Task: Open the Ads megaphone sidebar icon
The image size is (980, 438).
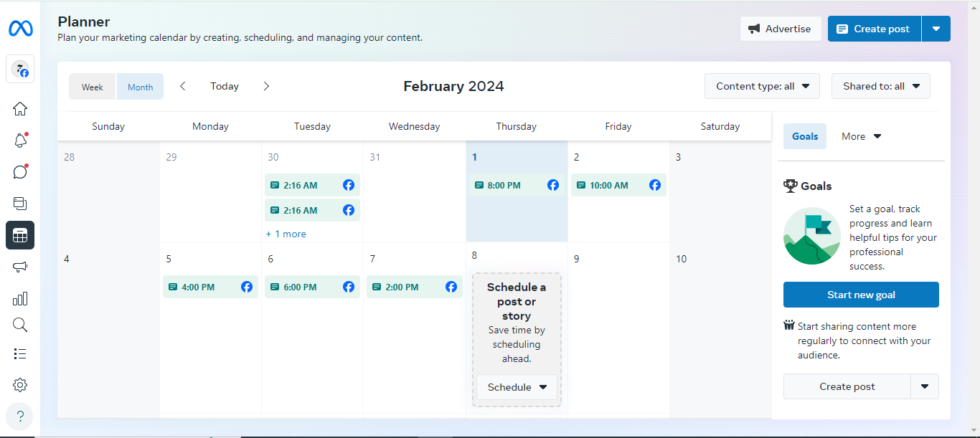Action: coord(20,267)
